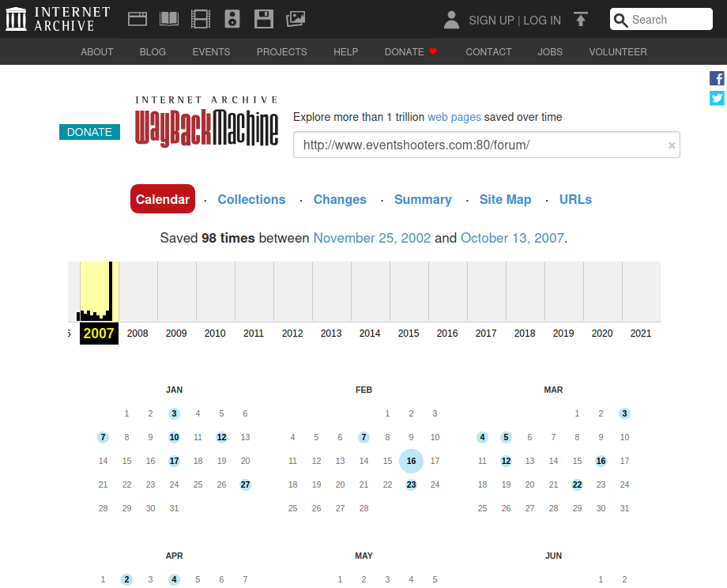Viewport: 727px width, 588px height.
Task: Open the Video film strip icon
Action: click(201, 20)
